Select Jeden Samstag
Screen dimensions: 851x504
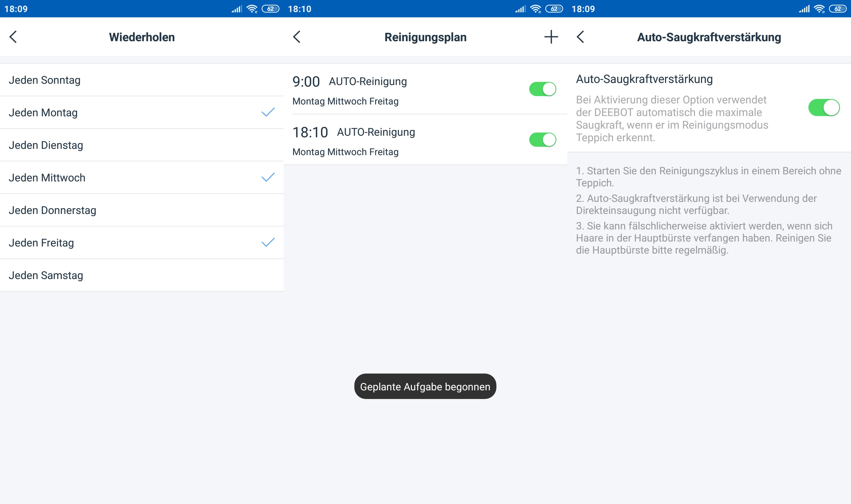tap(142, 275)
